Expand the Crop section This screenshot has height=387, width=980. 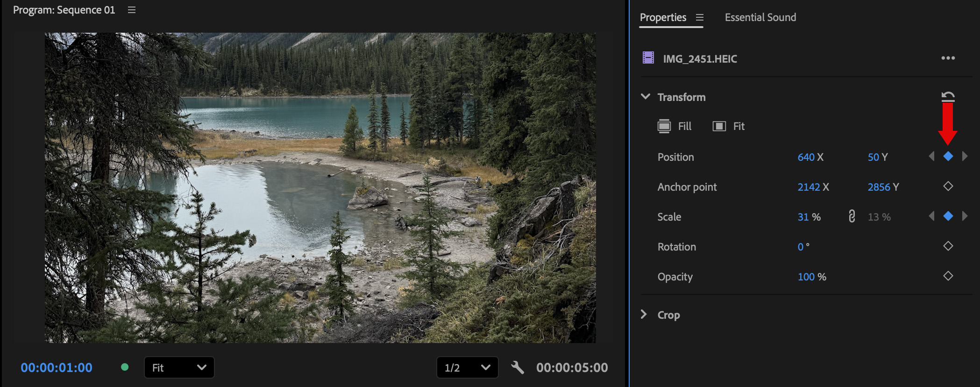point(644,315)
